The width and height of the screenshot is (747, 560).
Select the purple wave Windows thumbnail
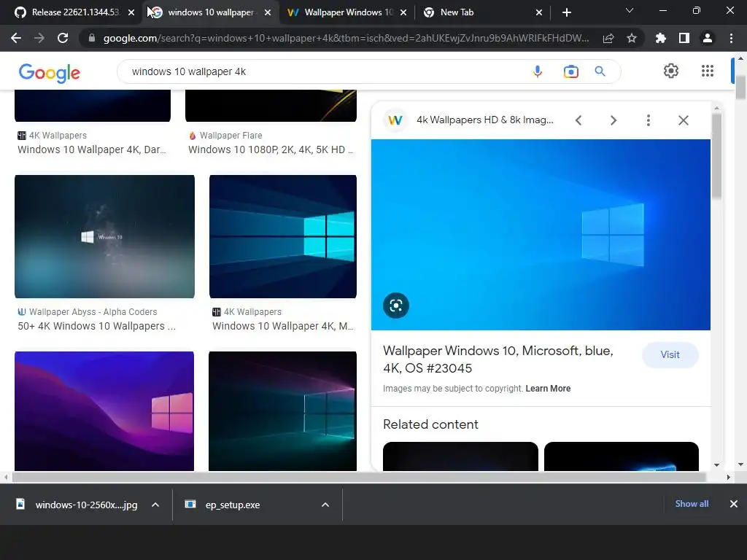[x=104, y=411]
